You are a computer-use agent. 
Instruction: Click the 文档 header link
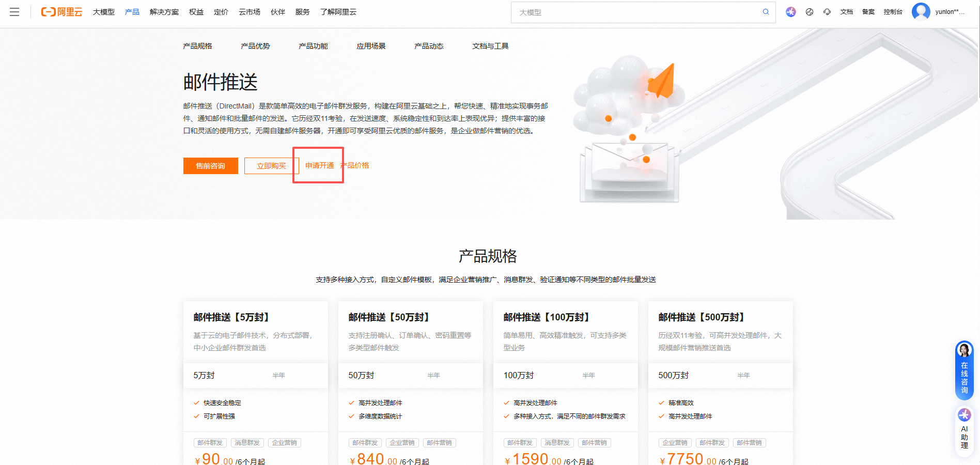(x=847, y=12)
